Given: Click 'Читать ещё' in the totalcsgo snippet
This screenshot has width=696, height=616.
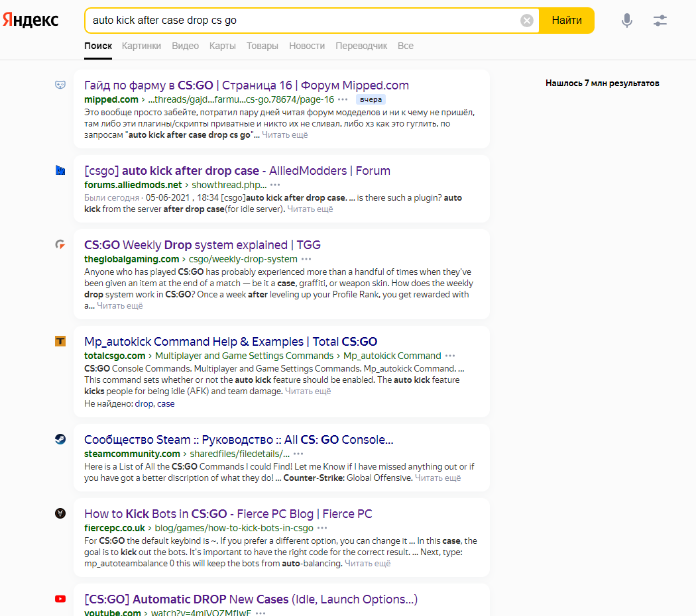Looking at the screenshot, I should [308, 391].
